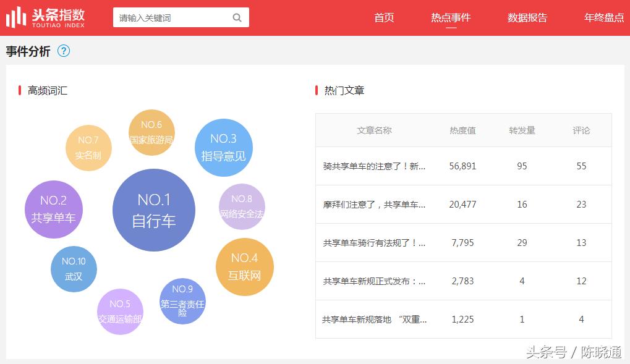Click the 热度值 column header
This screenshot has width=630, height=364.
click(x=462, y=130)
